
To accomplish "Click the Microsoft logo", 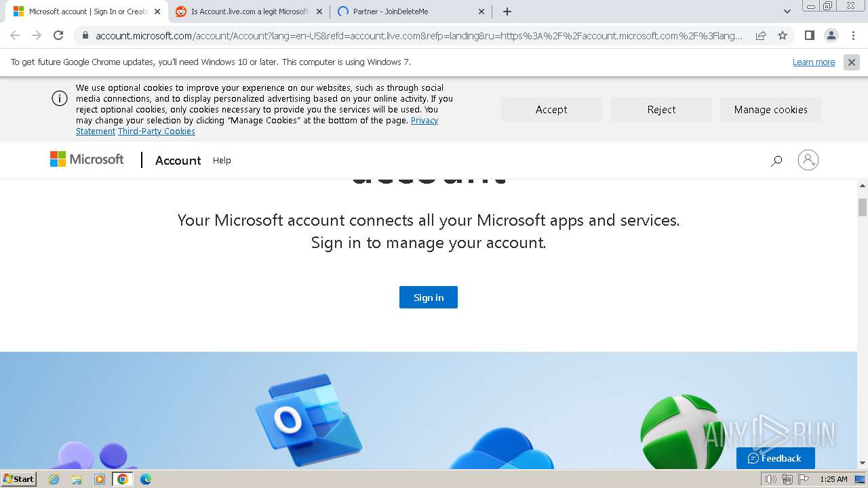I will pyautogui.click(x=87, y=159).
